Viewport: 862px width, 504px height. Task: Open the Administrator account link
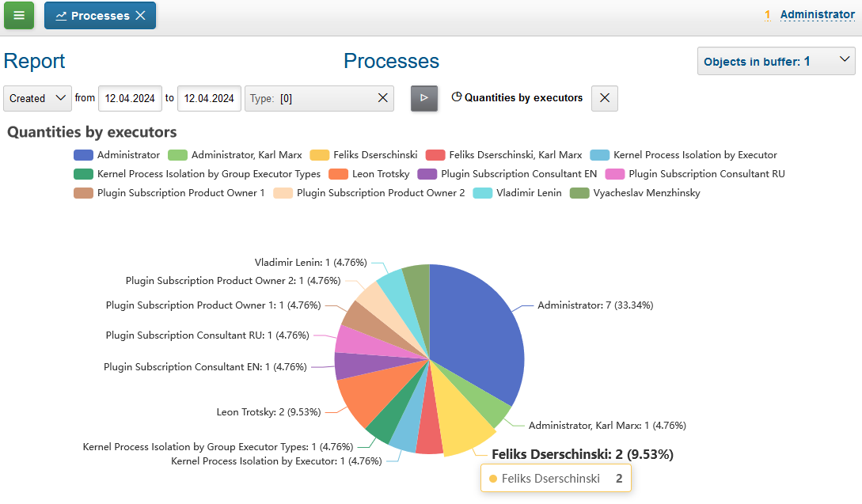pyautogui.click(x=818, y=13)
